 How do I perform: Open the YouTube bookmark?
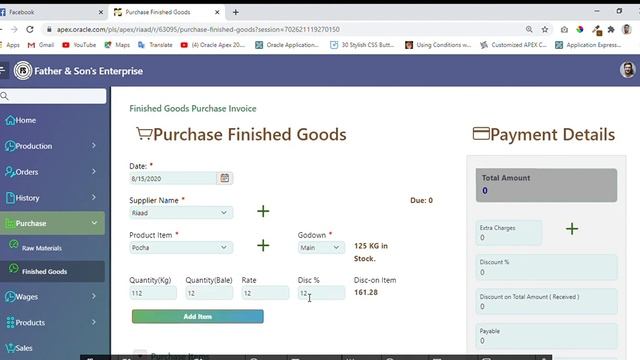click(79, 45)
